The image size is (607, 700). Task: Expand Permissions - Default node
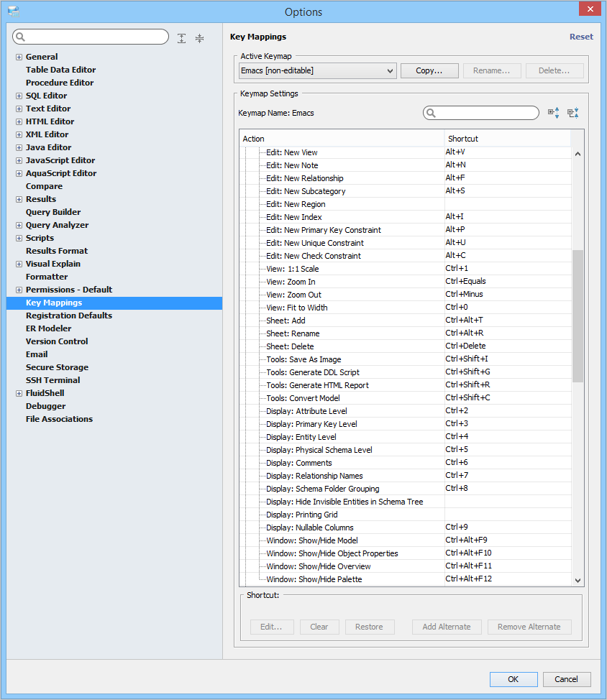coord(19,290)
